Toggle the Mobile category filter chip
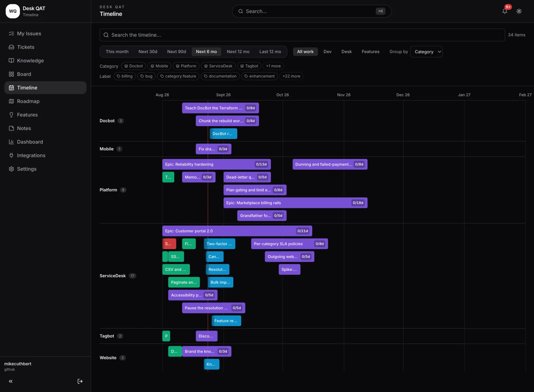 (x=159, y=66)
